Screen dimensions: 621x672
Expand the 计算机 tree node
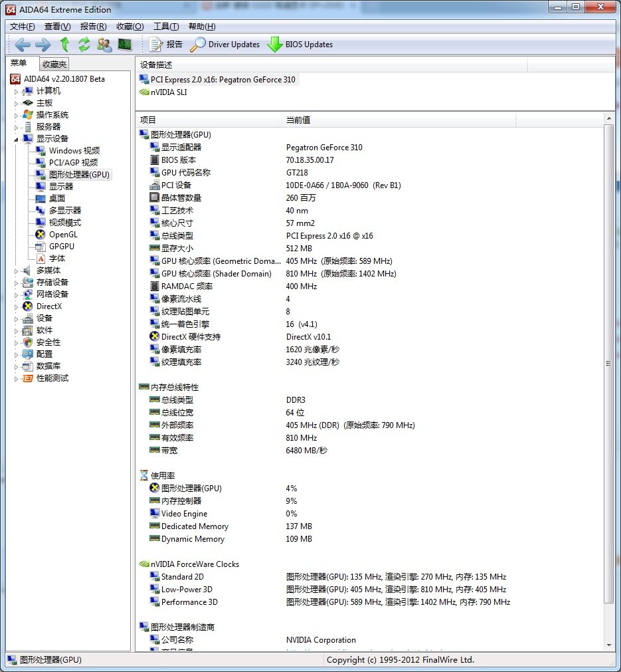click(17, 91)
